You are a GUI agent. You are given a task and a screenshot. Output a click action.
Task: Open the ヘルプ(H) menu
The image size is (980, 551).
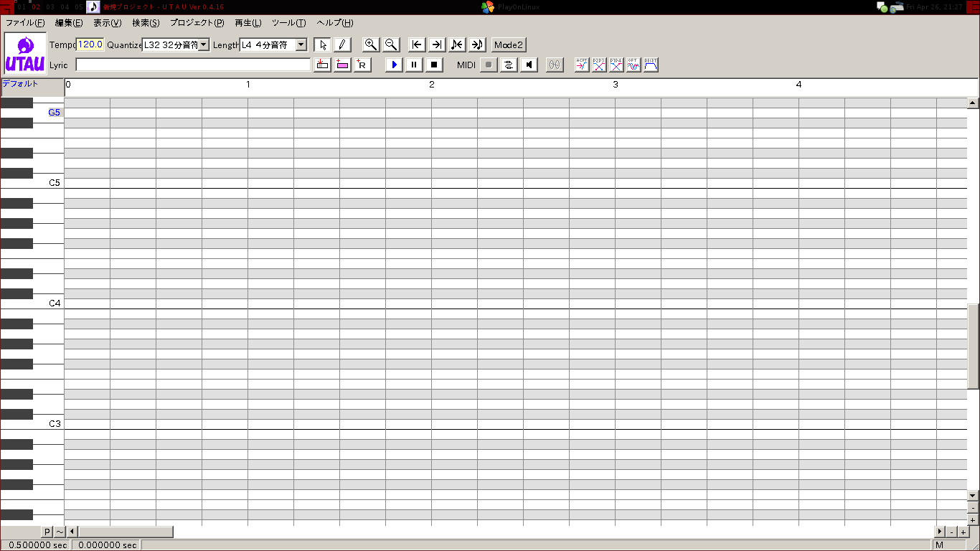(x=335, y=23)
